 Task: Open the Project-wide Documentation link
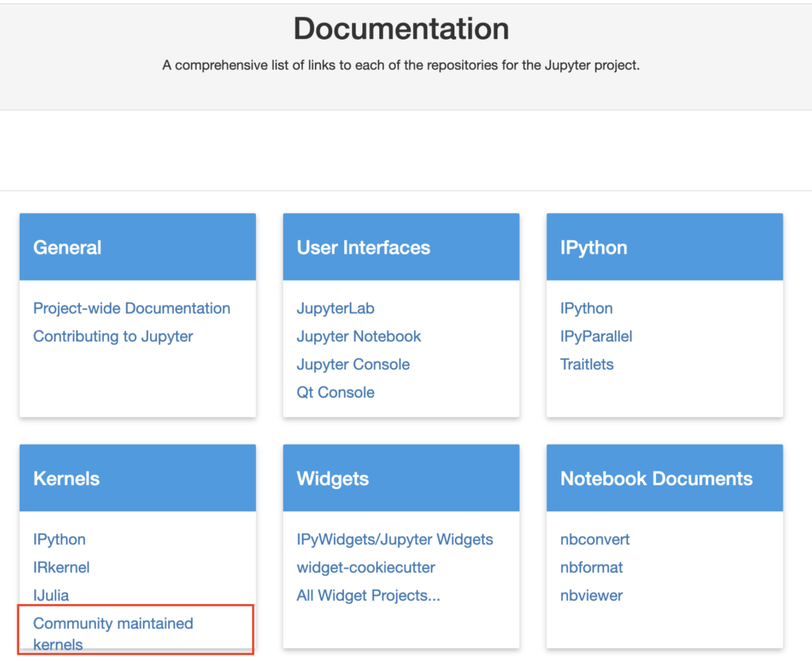point(131,308)
